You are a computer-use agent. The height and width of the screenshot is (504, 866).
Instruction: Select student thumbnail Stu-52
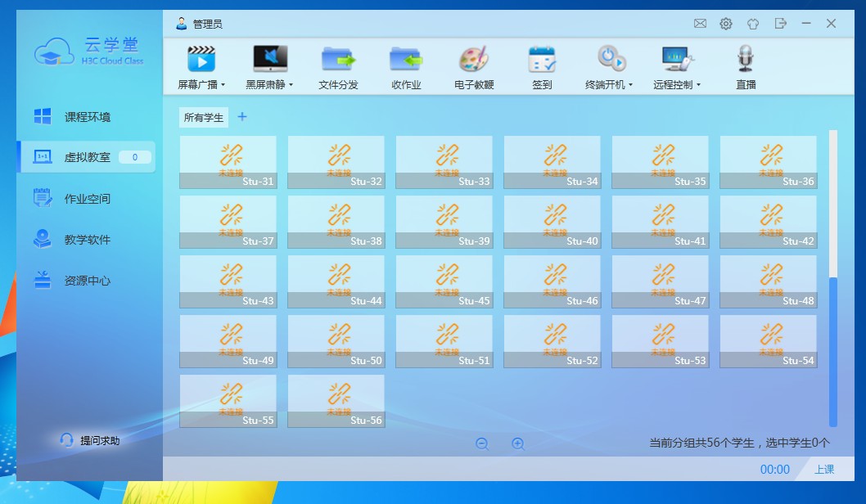pyautogui.click(x=552, y=341)
